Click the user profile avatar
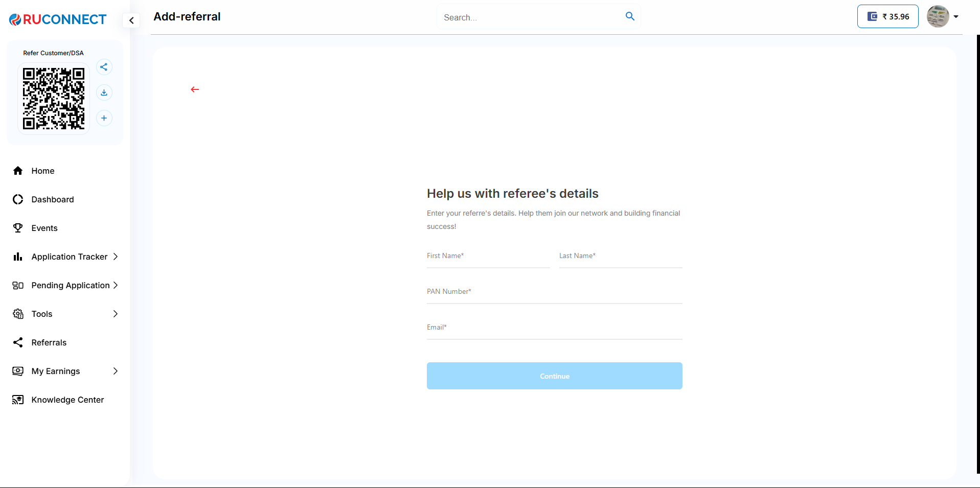980x488 pixels. [938, 16]
